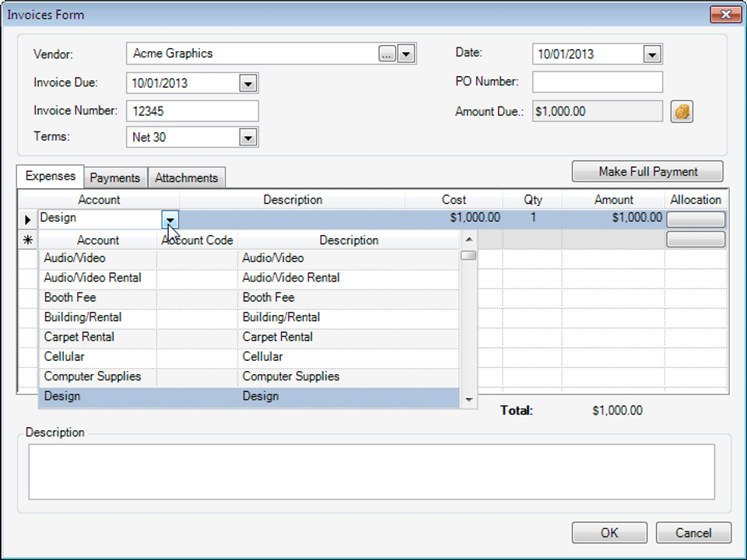The height and width of the screenshot is (560, 747).
Task: Open vendor lookup ellipsis button
Action: [x=387, y=54]
